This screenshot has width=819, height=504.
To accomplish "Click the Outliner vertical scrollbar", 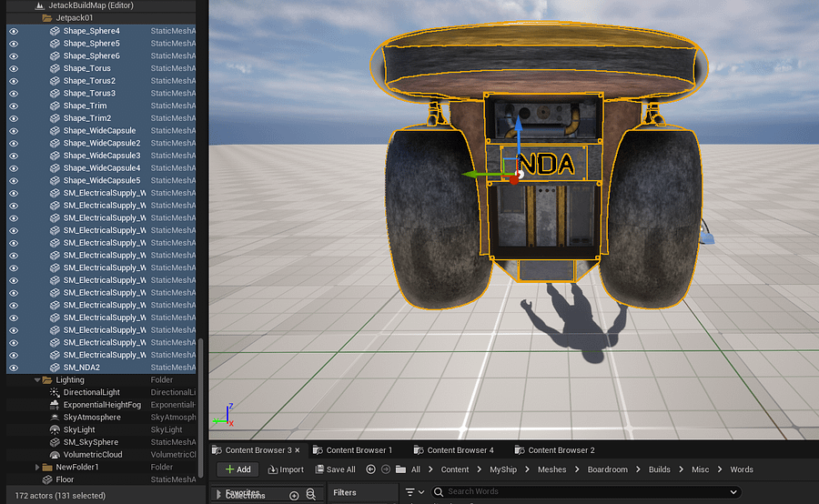I will [x=200, y=408].
